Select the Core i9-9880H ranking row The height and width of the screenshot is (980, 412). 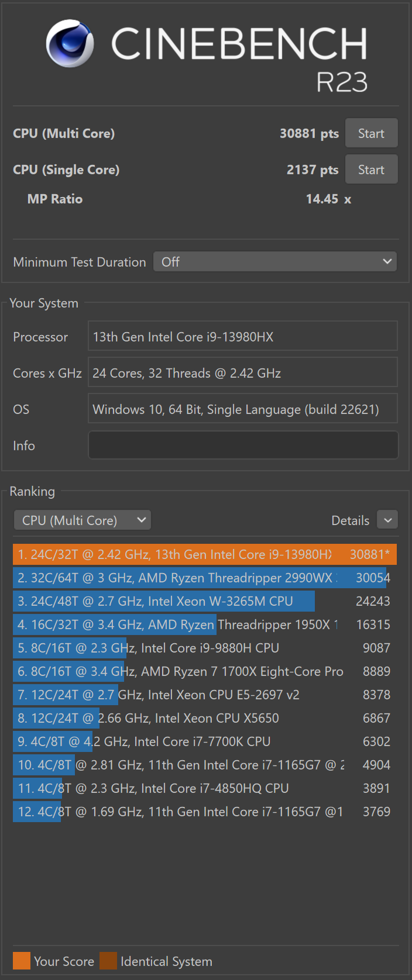click(x=205, y=648)
